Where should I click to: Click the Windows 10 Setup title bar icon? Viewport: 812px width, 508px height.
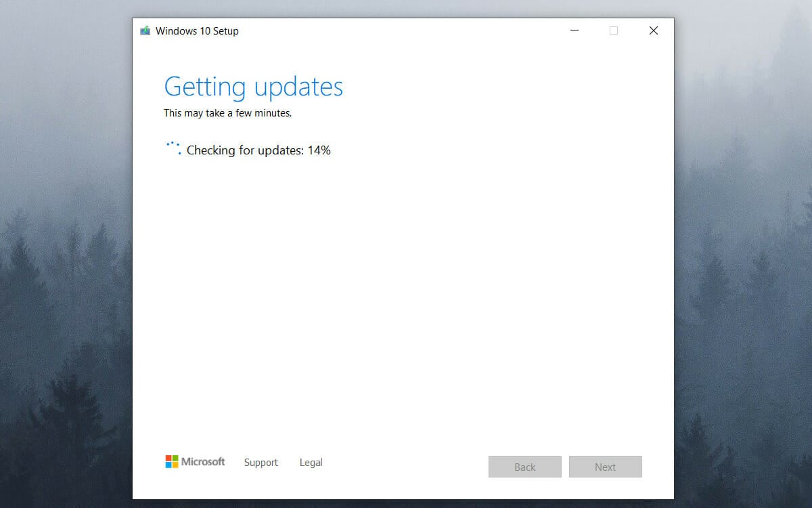click(145, 31)
